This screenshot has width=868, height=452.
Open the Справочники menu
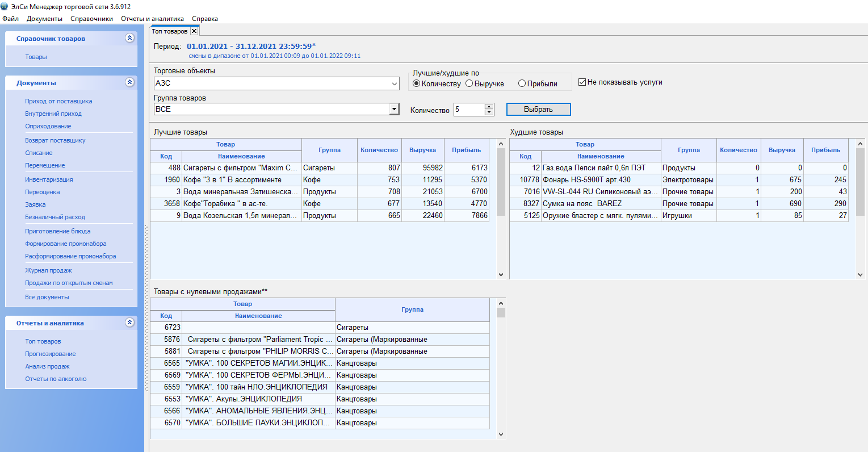(91, 19)
